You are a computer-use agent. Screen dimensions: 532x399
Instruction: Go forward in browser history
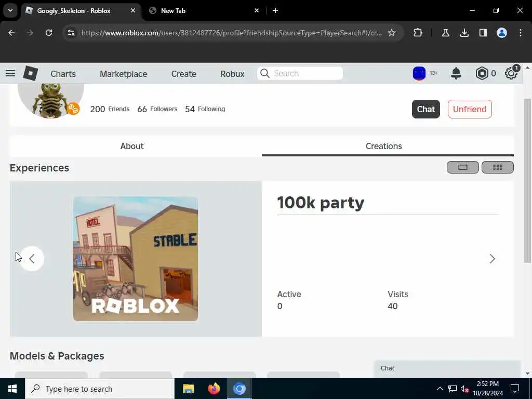[x=30, y=33]
